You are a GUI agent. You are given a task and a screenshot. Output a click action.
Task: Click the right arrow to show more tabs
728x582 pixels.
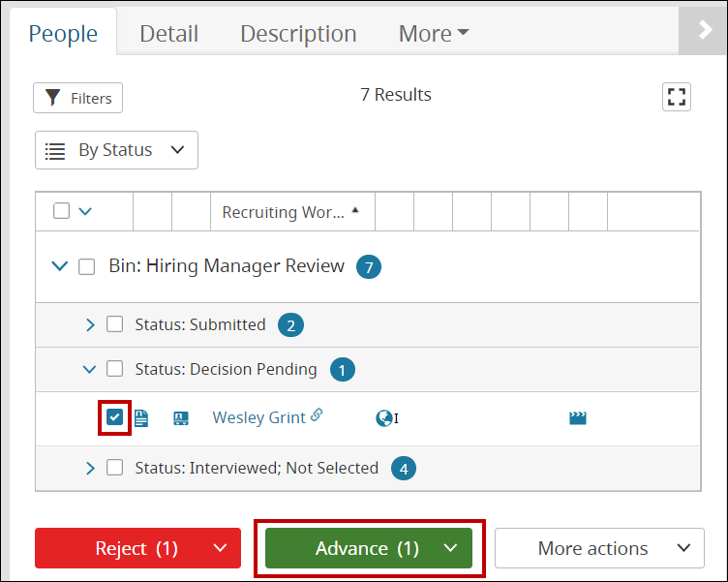coord(705,32)
